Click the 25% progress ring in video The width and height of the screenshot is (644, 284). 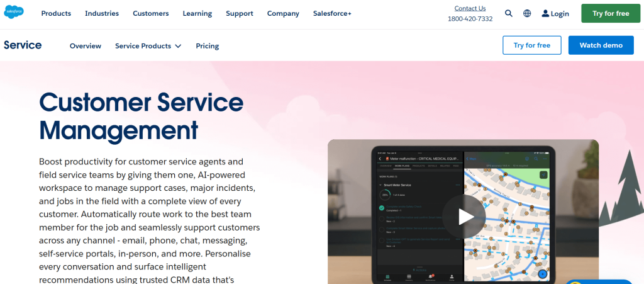pos(385,195)
